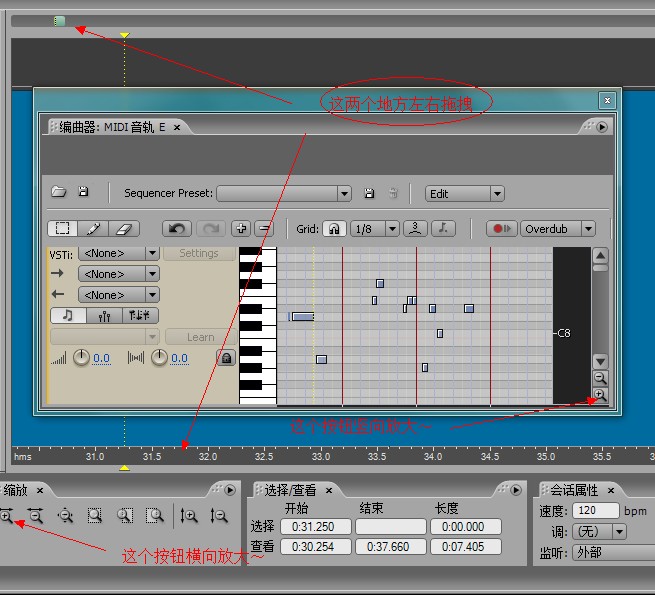Click the Learn button
655x595 pixels.
(201, 337)
